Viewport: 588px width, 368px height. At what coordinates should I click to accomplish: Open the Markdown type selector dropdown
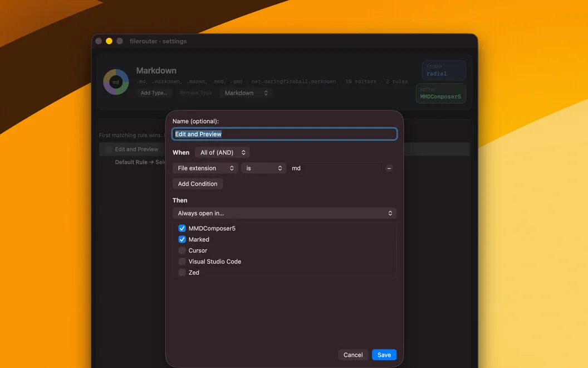coord(246,93)
